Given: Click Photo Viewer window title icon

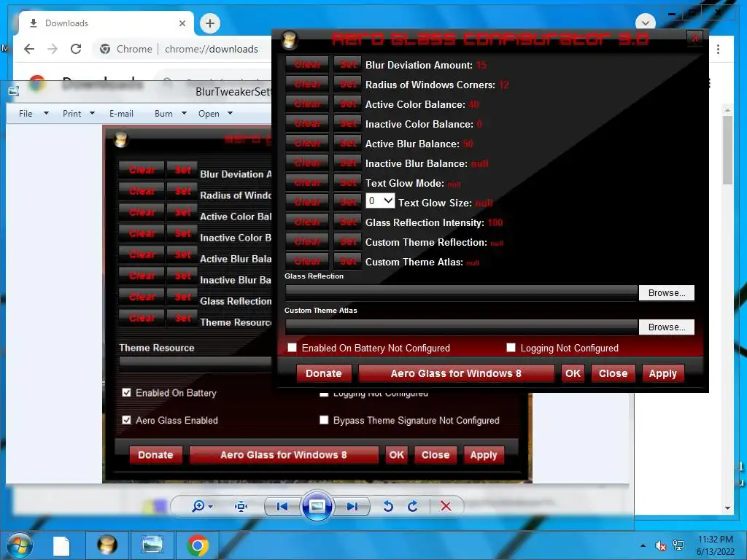Looking at the screenshot, I should click(13, 91).
